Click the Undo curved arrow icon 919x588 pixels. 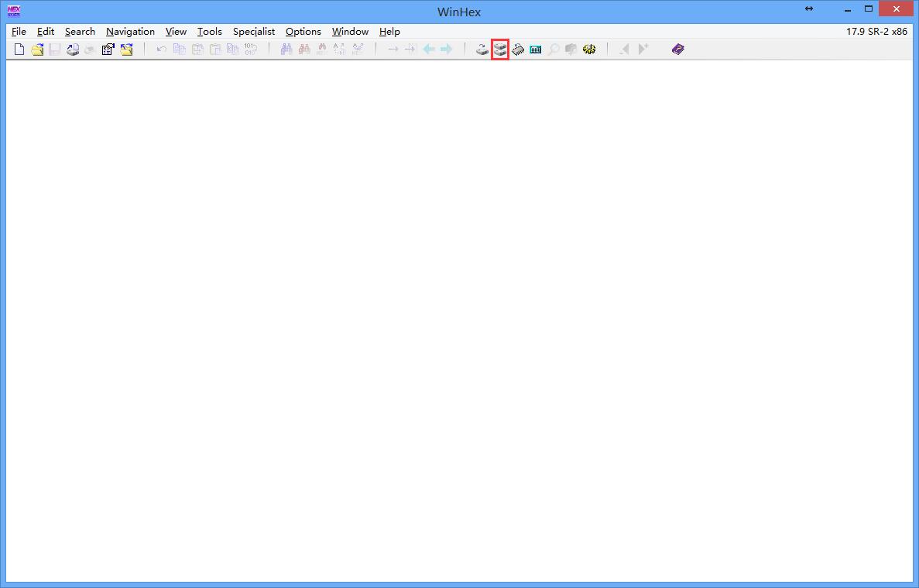point(161,50)
